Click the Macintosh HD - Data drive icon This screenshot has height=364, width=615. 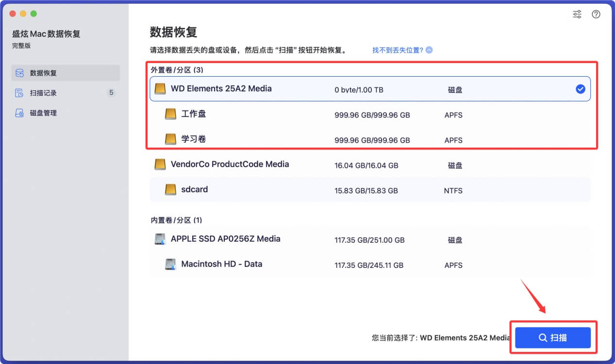point(170,264)
